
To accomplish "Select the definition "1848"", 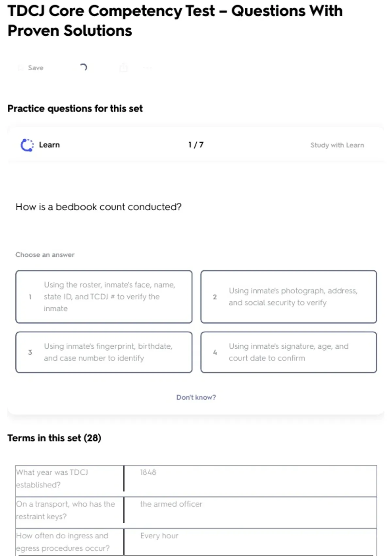I will [148, 472].
